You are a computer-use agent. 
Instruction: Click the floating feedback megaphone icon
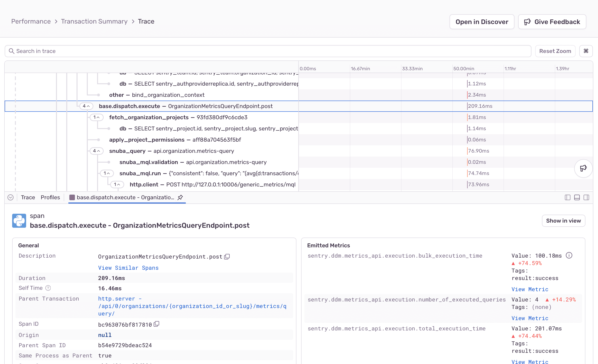tap(584, 168)
